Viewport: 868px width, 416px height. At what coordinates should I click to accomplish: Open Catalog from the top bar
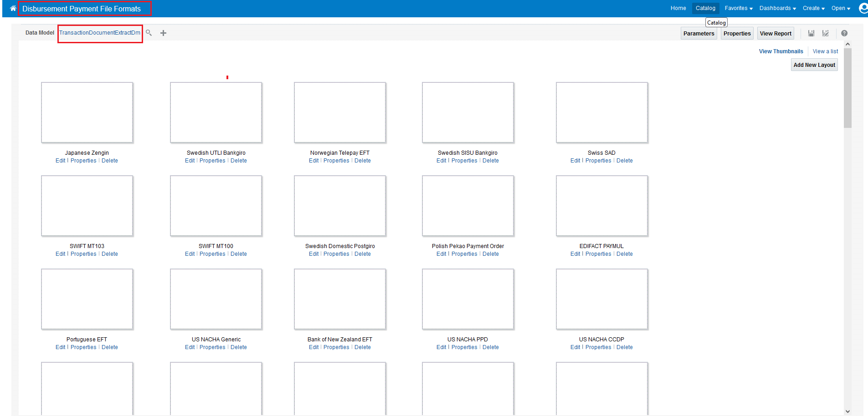click(x=705, y=8)
